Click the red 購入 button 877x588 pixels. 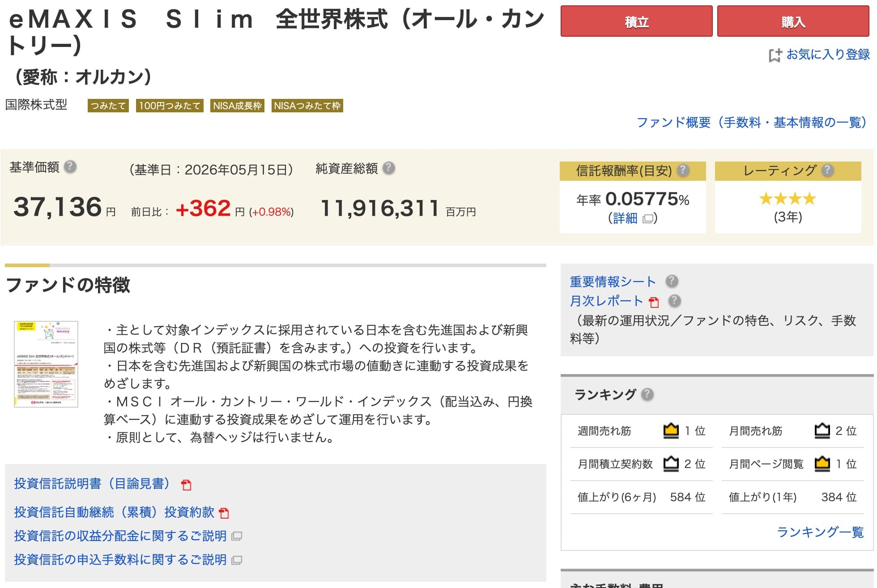793,21
